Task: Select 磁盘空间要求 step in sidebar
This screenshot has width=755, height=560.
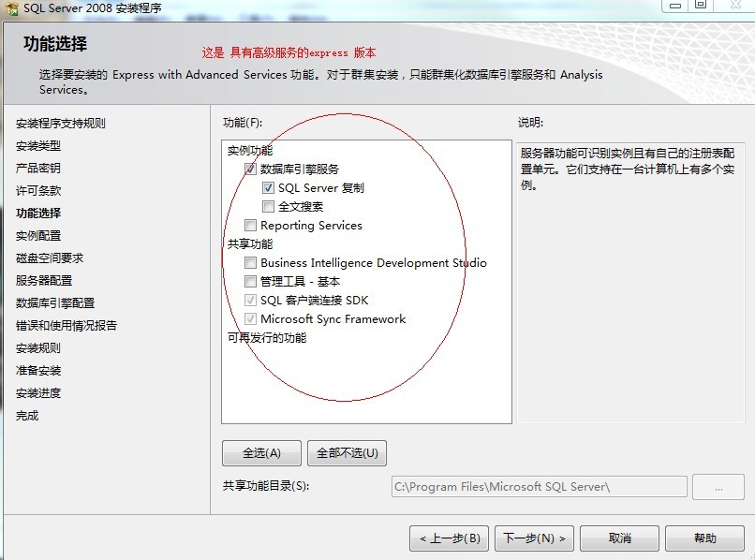Action: [x=49, y=258]
